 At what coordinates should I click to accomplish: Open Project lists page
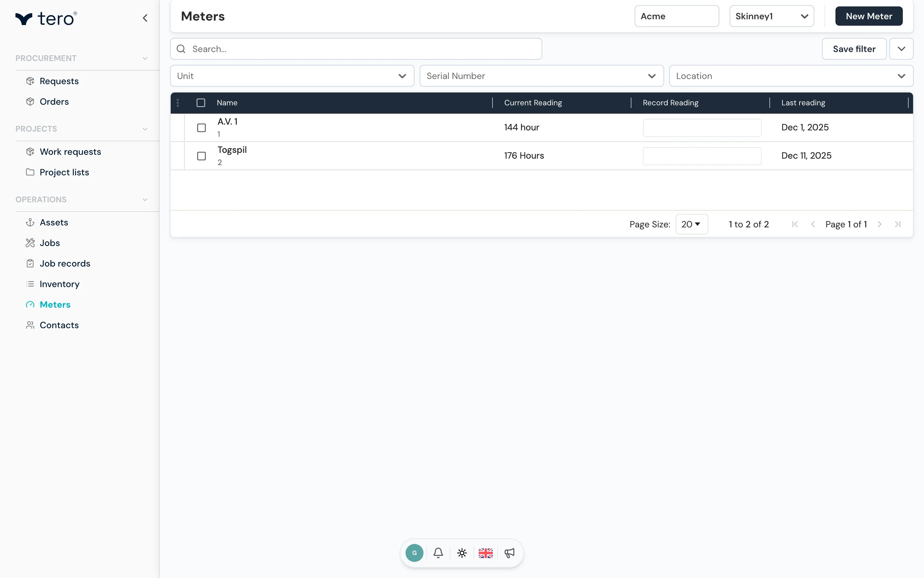[x=64, y=172]
